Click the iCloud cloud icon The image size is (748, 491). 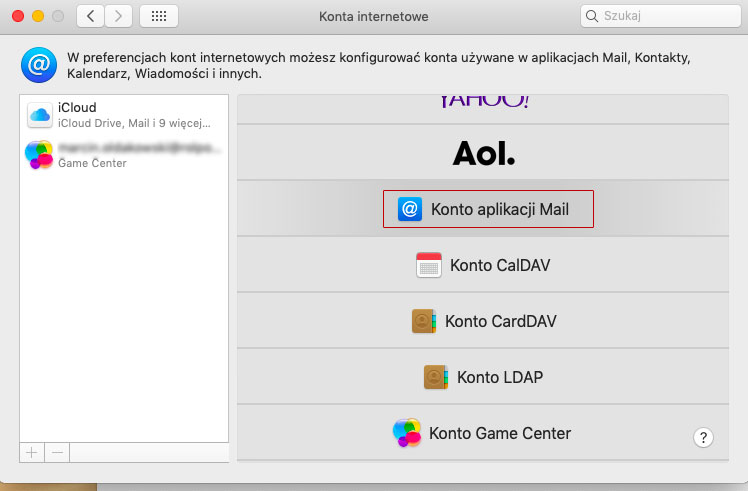pos(40,115)
